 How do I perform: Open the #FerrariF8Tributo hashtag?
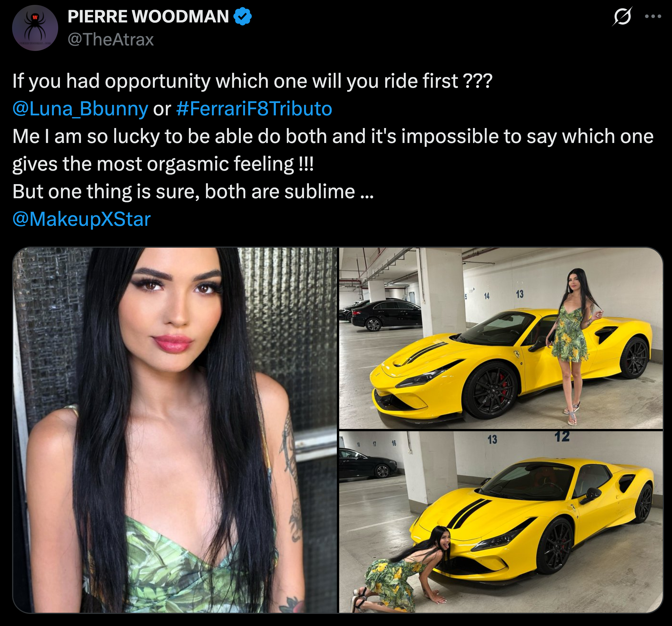coord(254,109)
